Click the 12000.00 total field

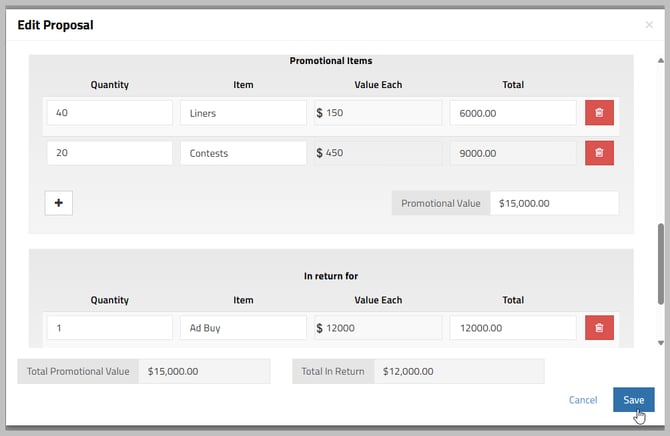point(513,327)
